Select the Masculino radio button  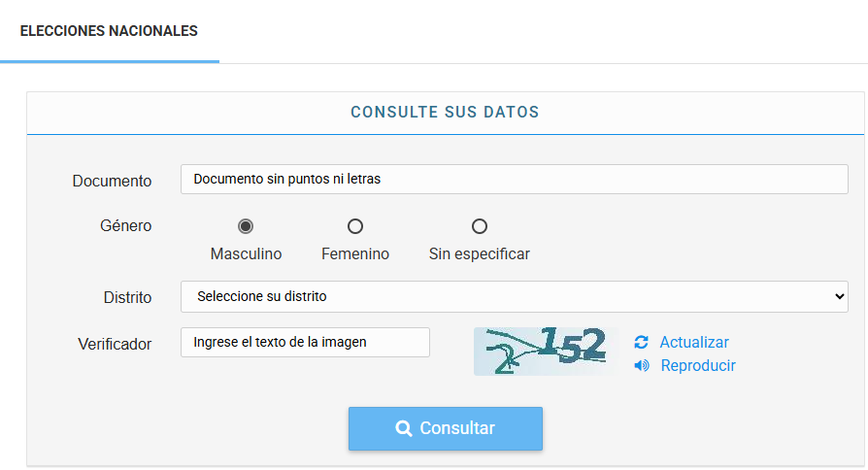[x=246, y=226]
